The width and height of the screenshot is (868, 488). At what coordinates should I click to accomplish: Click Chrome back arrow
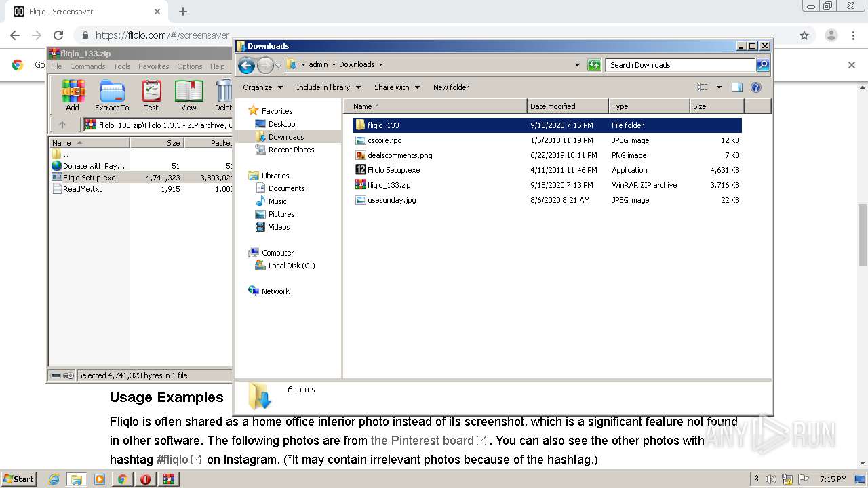(15, 35)
